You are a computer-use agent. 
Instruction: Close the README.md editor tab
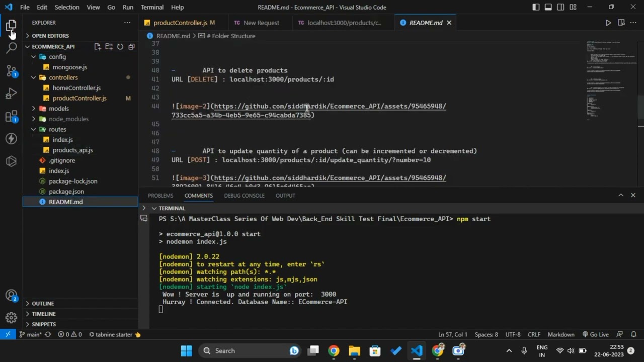click(449, 23)
